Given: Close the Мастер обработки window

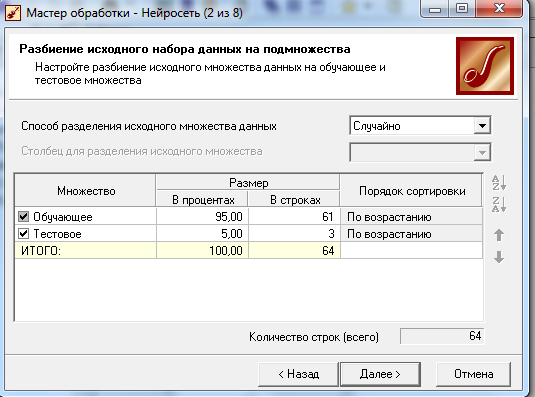Looking at the screenshot, I should (499, 9).
